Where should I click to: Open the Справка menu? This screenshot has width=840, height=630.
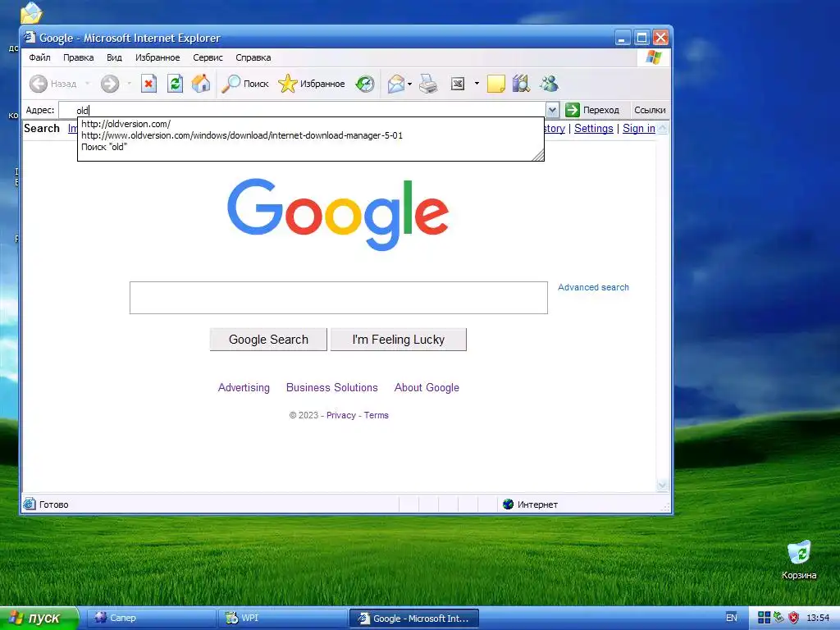click(x=253, y=57)
